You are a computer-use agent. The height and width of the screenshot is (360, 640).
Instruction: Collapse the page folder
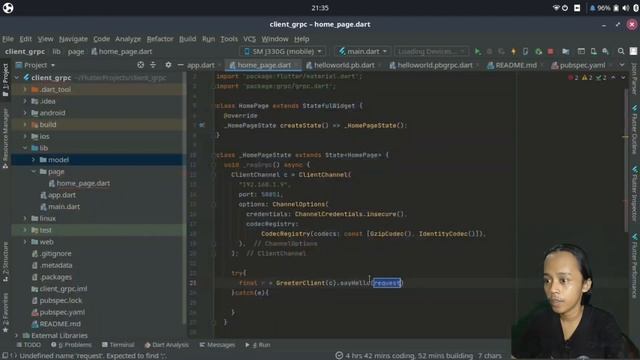(33, 171)
